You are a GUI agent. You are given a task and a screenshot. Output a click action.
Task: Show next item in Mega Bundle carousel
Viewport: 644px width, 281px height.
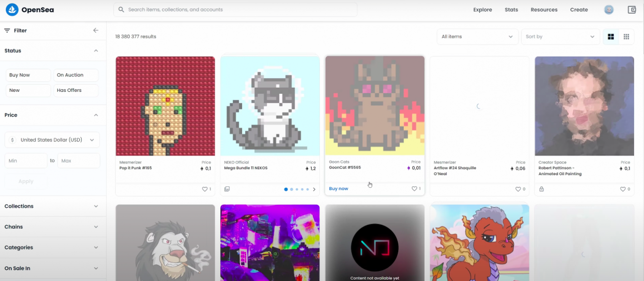click(314, 189)
